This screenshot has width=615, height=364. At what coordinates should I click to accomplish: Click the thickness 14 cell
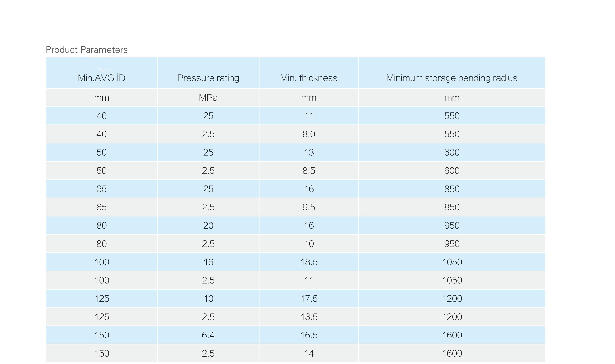pyautogui.click(x=309, y=354)
